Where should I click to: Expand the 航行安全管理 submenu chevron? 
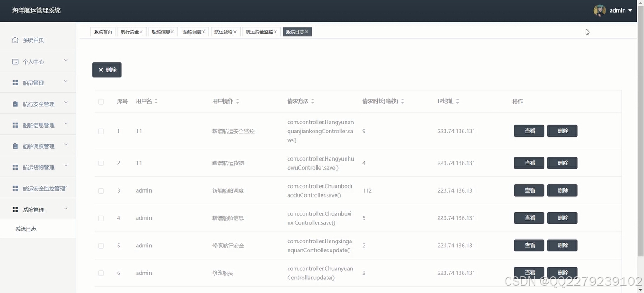[x=66, y=104]
